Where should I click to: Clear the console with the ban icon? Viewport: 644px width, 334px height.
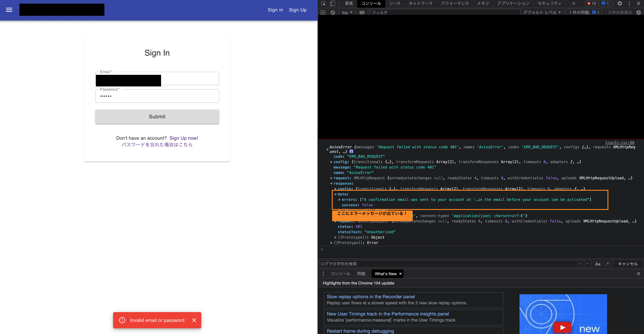[333, 12]
